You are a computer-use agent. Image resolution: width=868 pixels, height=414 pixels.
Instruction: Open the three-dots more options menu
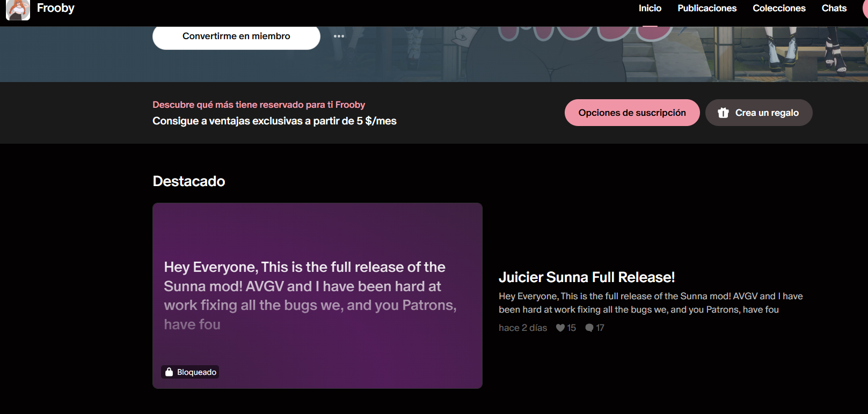(339, 36)
